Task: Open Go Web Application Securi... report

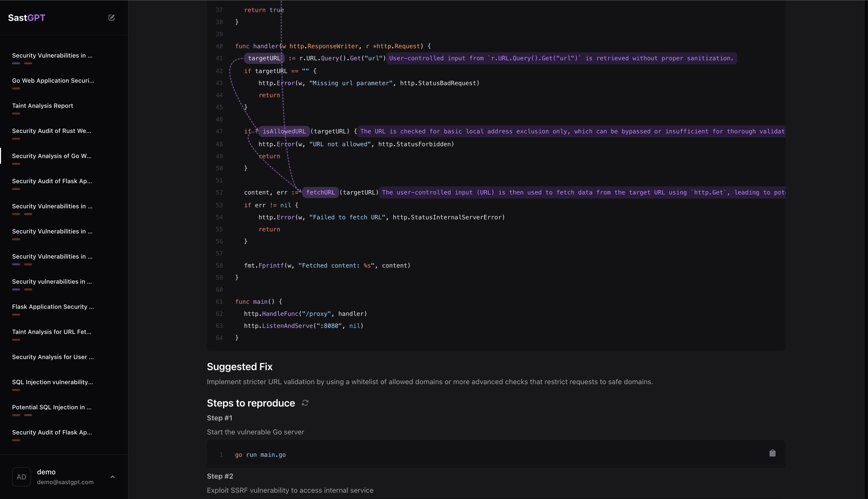Action: click(x=53, y=81)
